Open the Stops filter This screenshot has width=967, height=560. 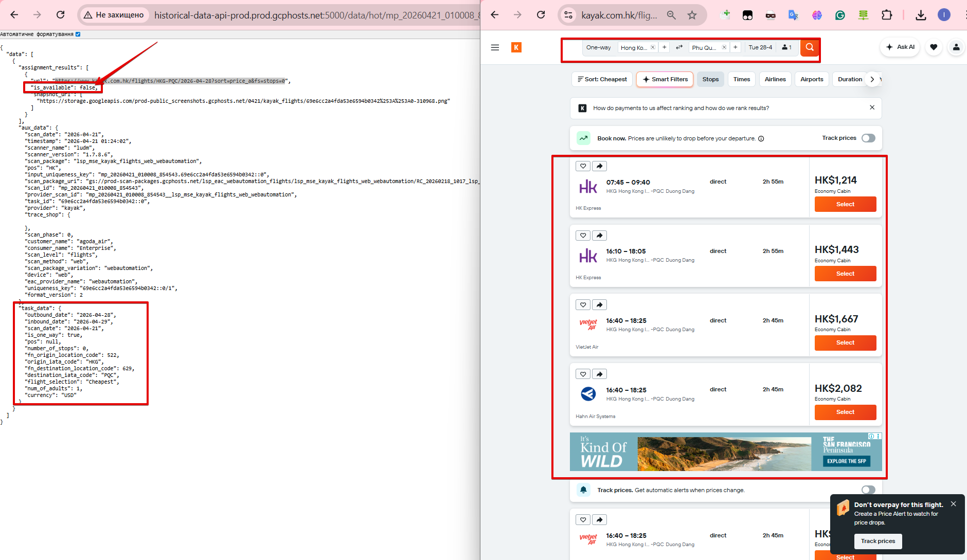[x=710, y=79]
